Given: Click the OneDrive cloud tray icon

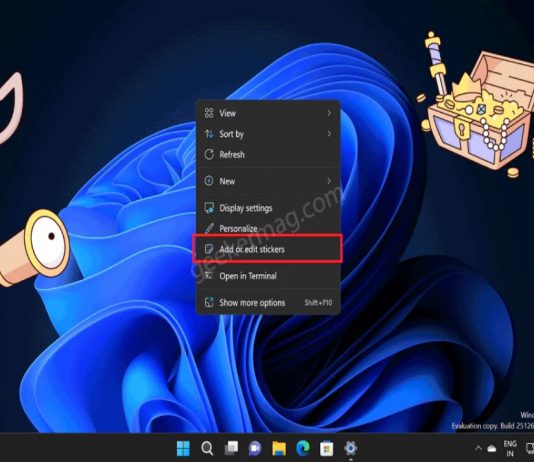Looking at the screenshot, I should pos(492,449).
